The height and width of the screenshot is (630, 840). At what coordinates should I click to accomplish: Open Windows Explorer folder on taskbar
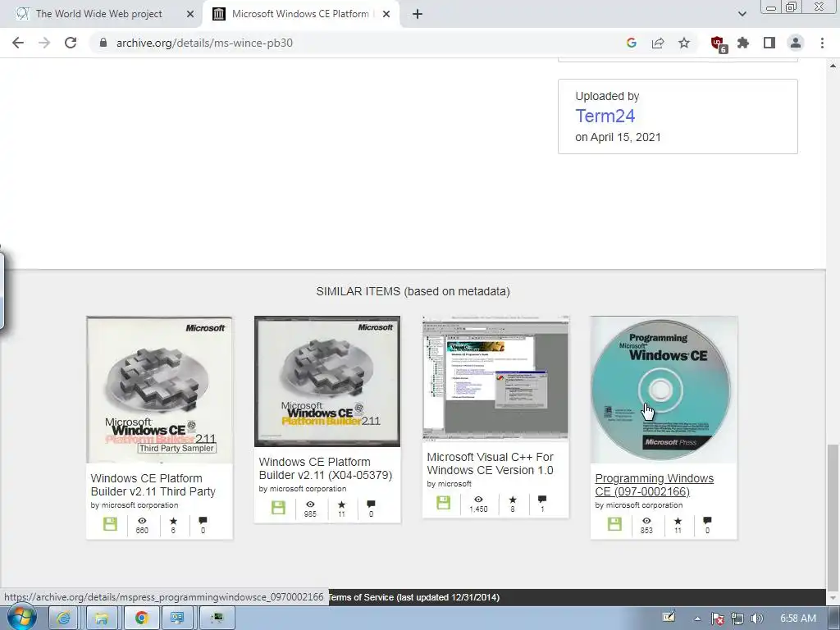(x=102, y=618)
